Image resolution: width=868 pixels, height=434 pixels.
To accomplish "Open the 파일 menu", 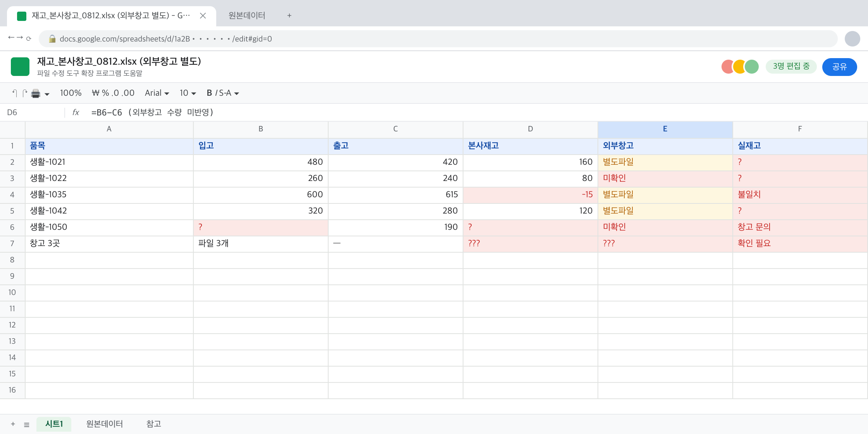I will (x=43, y=73).
